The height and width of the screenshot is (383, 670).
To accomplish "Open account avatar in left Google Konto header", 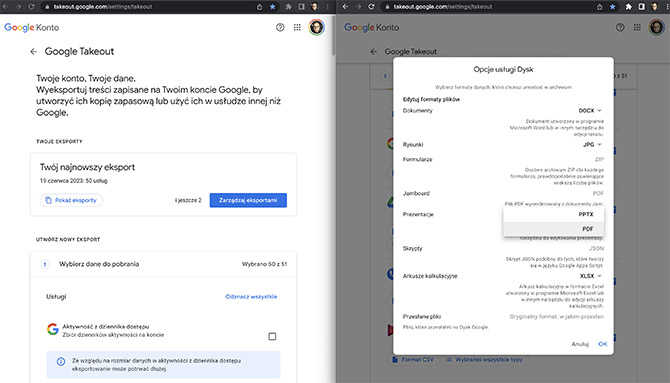I will [316, 27].
